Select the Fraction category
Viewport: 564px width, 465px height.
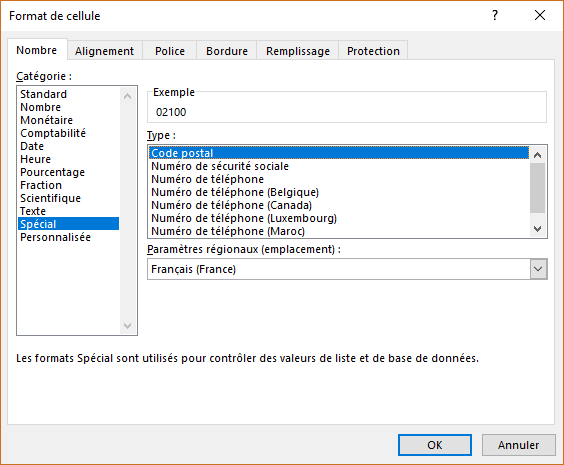click(x=69, y=185)
